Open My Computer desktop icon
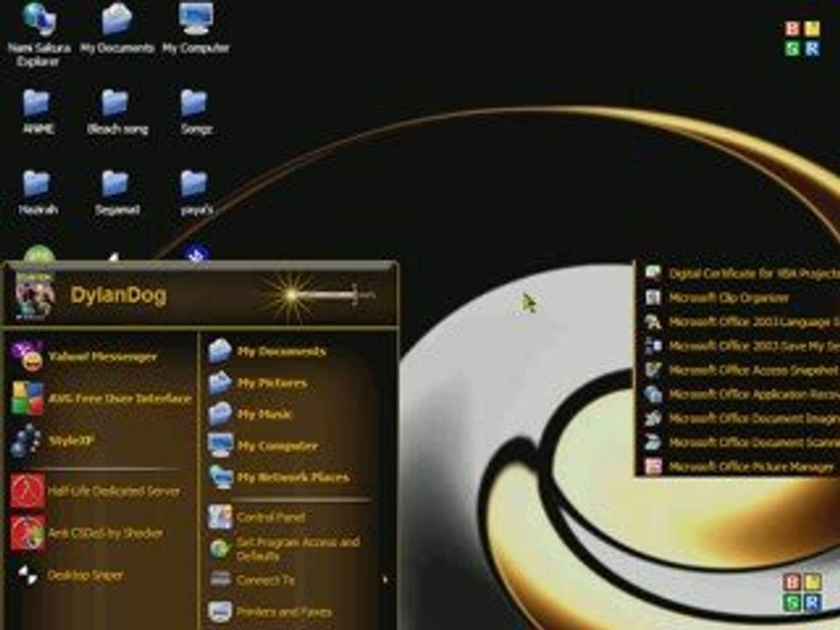The image size is (840, 630). (196, 29)
